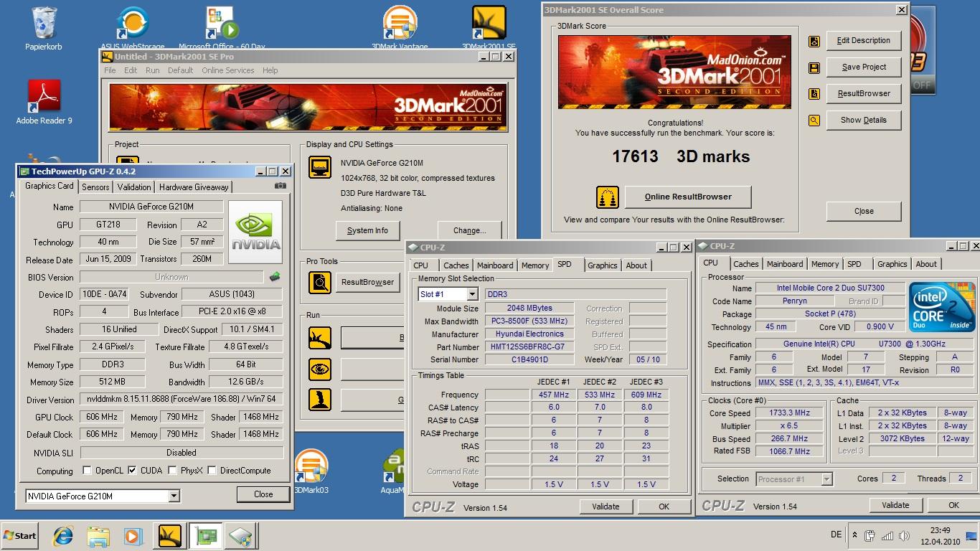Click the Change... settings button
Screen dimensions: 980x551
point(470,230)
